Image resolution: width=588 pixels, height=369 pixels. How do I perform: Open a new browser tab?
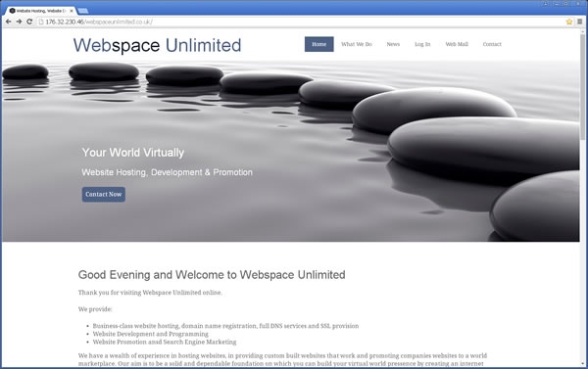point(83,11)
